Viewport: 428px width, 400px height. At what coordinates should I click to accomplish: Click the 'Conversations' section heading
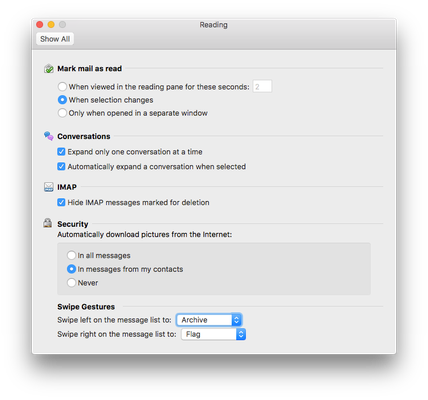point(84,136)
